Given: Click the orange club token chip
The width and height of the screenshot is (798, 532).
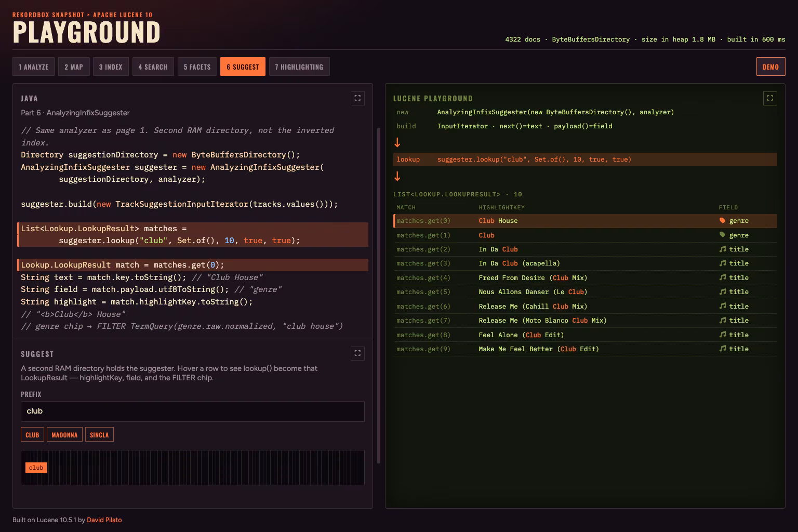Looking at the screenshot, I should pos(36,468).
